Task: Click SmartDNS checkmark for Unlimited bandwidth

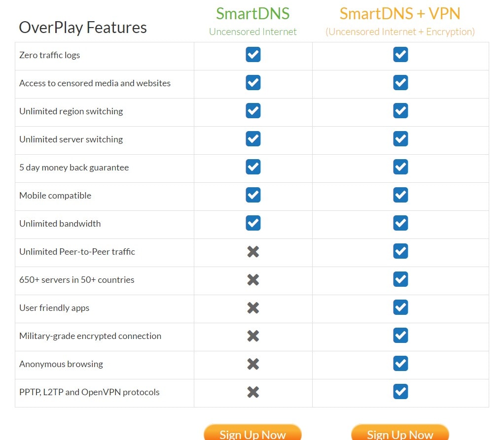Action: click(x=253, y=223)
